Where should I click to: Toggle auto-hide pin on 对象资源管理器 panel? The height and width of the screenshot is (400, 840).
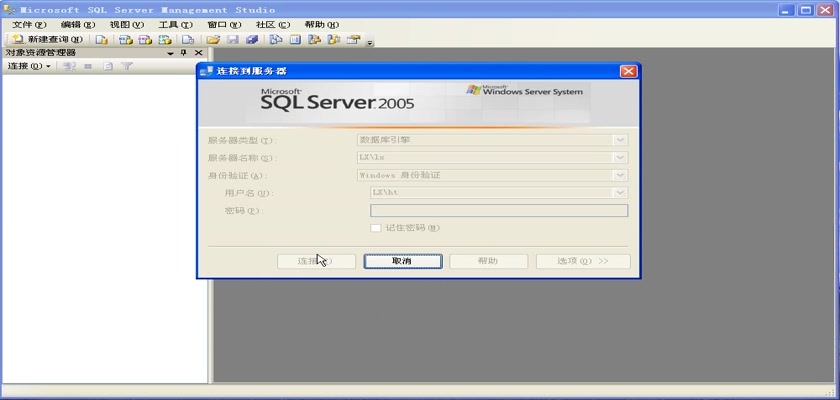click(x=184, y=52)
